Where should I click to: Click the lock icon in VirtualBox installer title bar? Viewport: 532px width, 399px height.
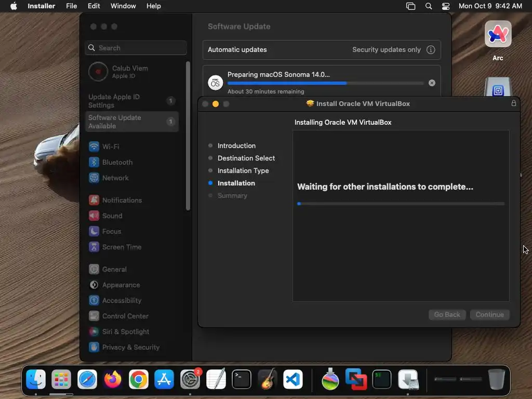[x=514, y=103]
